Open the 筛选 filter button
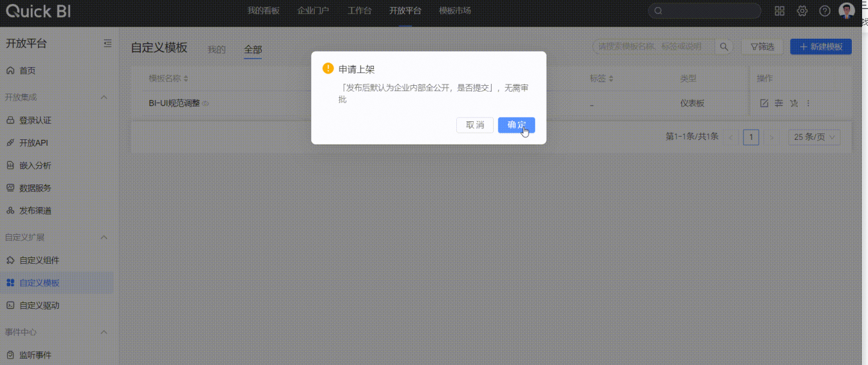 coord(762,46)
